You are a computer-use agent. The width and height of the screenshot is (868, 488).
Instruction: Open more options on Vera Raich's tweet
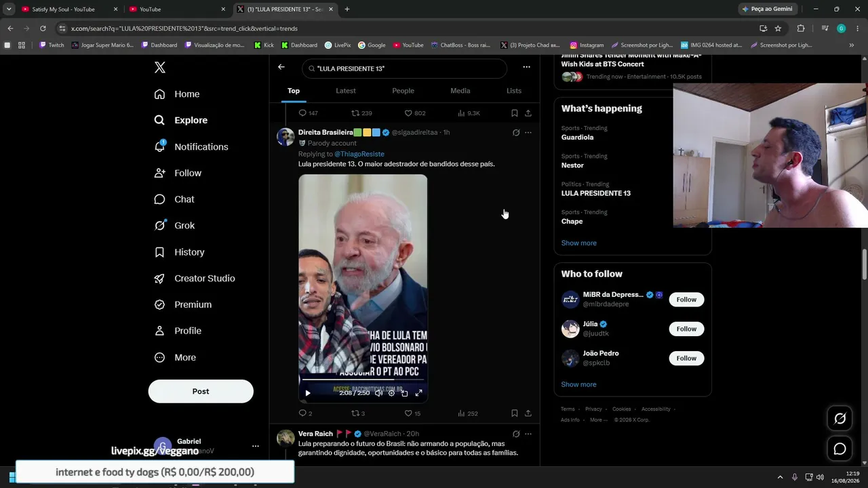(x=528, y=434)
